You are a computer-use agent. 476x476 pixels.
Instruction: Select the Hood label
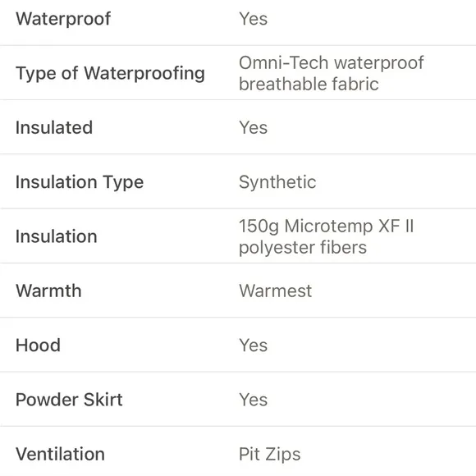point(38,346)
